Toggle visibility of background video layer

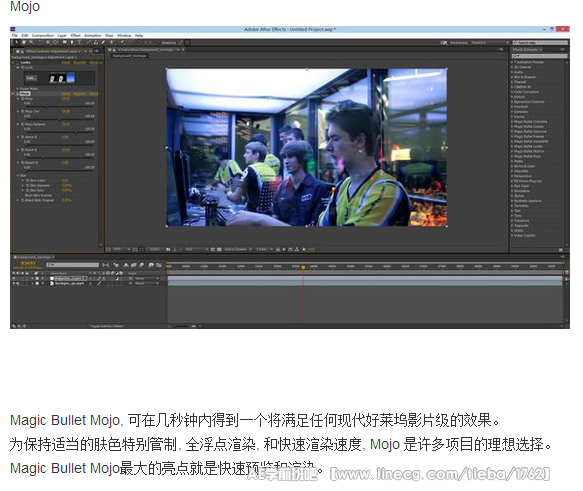(x=14, y=283)
